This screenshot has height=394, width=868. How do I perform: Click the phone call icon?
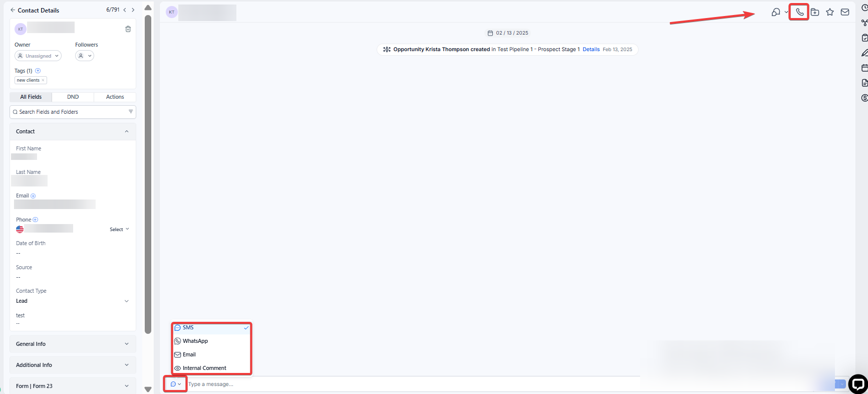[x=799, y=12]
